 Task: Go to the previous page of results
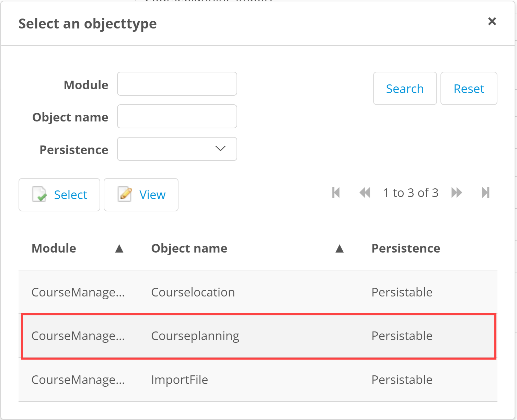(x=365, y=193)
